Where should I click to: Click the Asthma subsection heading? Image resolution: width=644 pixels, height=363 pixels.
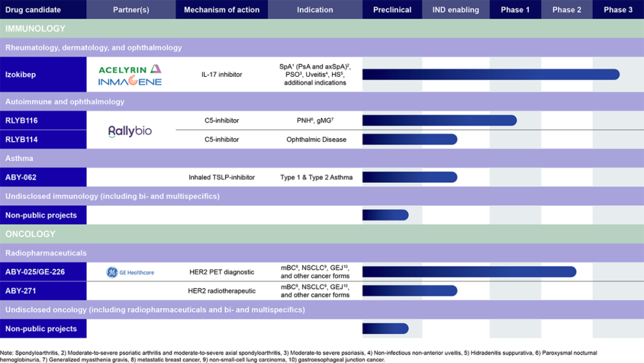point(19,159)
